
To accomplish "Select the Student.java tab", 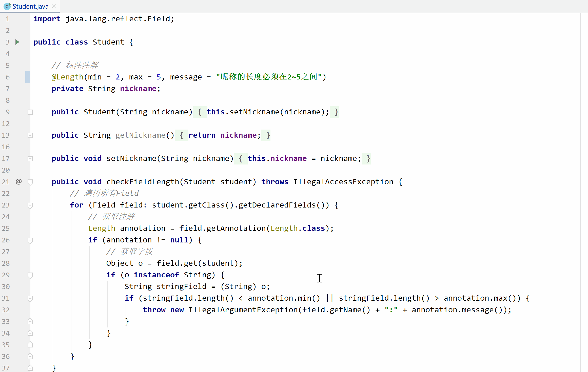I will pyautogui.click(x=30, y=6).
